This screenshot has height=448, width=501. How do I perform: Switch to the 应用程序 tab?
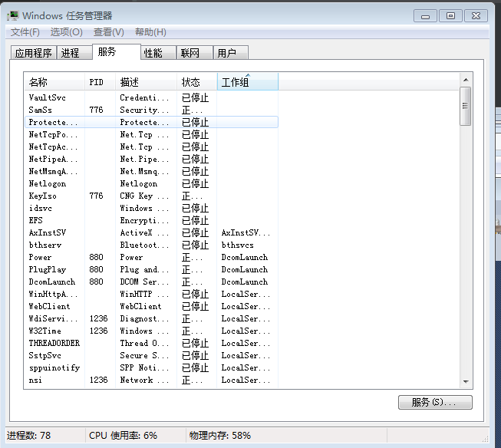34,53
